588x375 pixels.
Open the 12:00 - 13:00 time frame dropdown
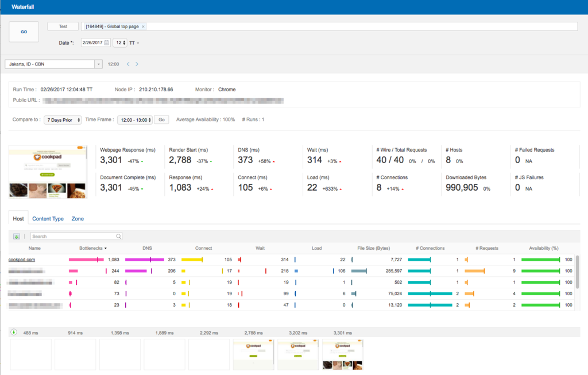click(135, 120)
